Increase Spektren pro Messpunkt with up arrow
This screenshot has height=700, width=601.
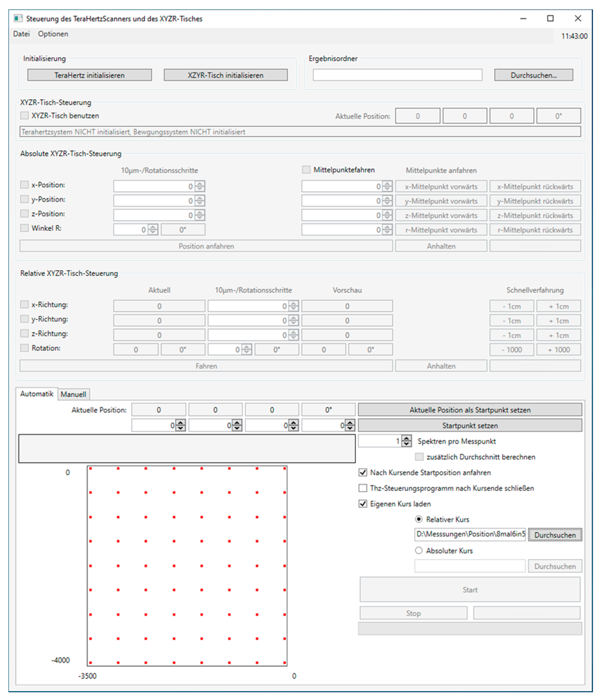[406, 438]
